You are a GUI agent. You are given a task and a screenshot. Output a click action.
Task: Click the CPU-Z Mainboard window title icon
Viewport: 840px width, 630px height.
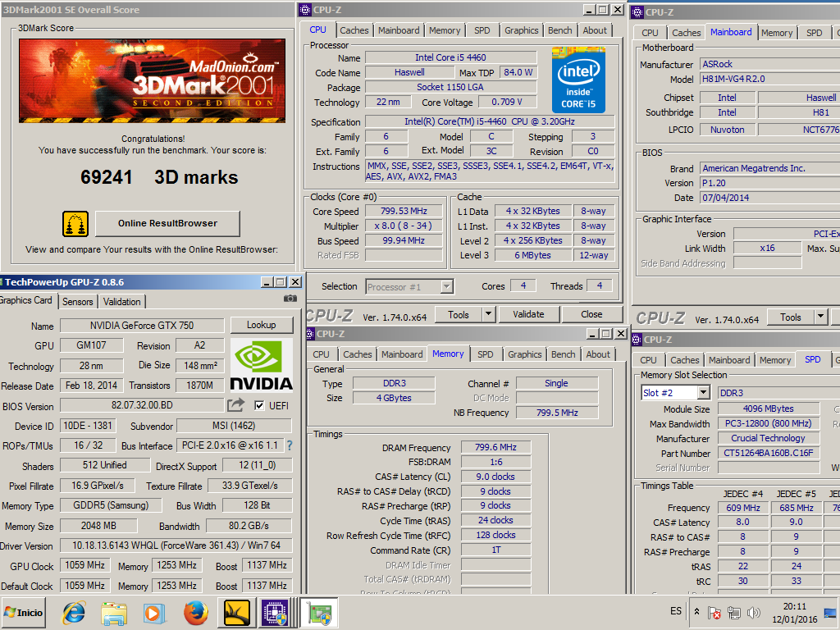pyautogui.click(x=637, y=12)
